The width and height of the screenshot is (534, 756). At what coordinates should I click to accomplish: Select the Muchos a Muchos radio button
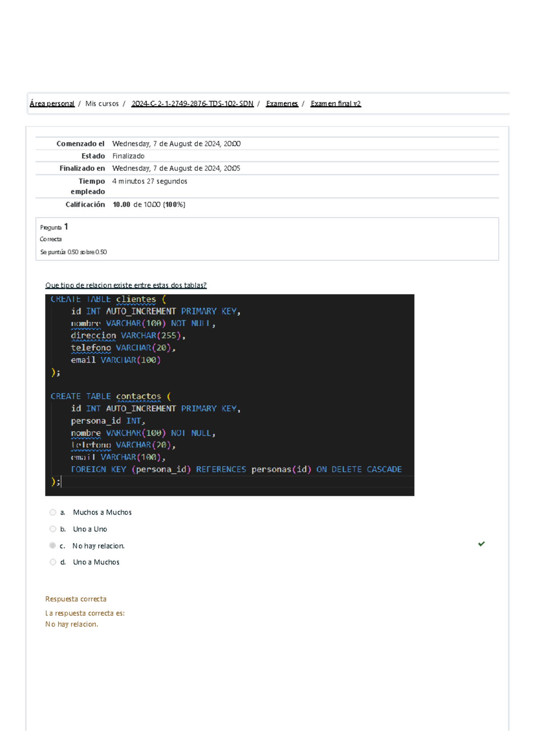click(x=53, y=512)
